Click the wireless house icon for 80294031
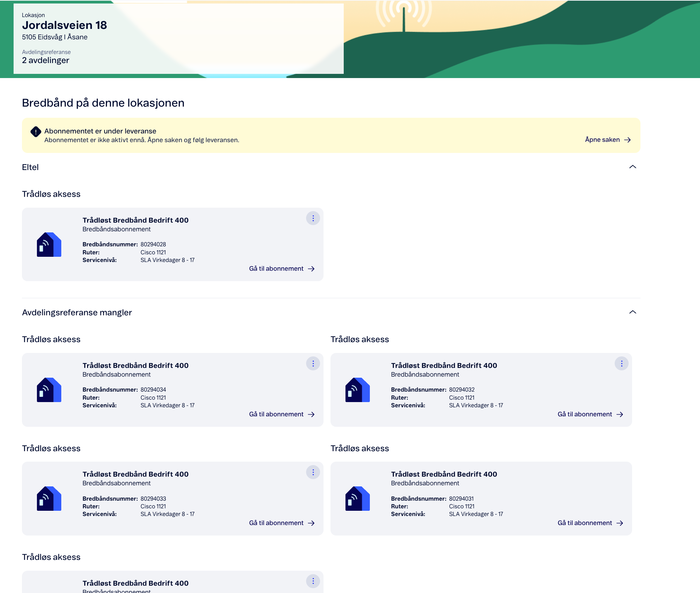 point(358,499)
